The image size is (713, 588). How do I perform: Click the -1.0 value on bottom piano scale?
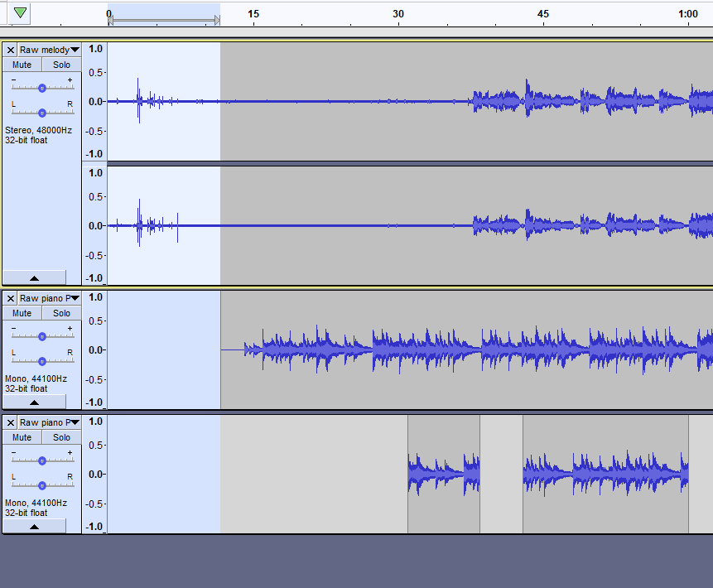pos(94,526)
